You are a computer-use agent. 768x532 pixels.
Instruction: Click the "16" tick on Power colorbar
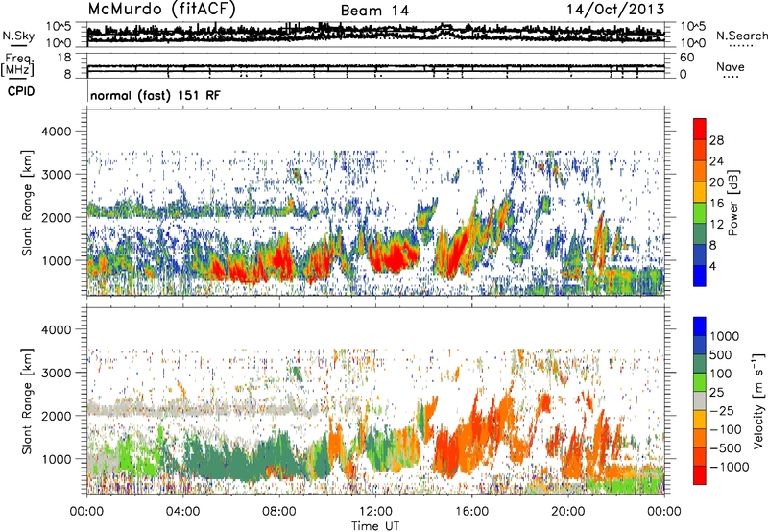[x=716, y=204]
